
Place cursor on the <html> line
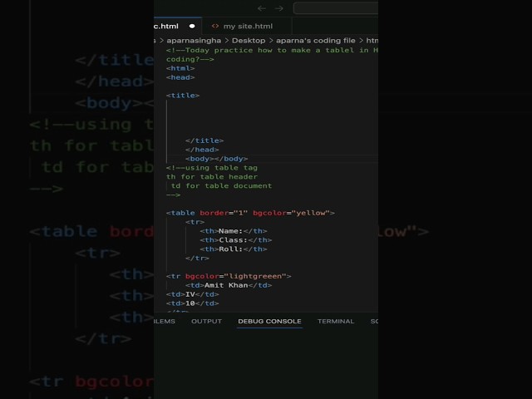point(180,68)
